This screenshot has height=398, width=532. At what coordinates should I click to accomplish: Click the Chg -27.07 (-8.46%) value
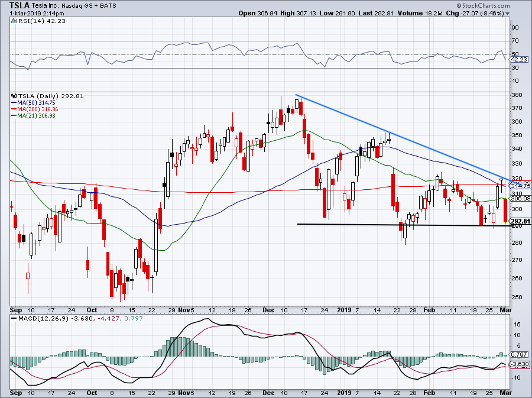click(475, 13)
